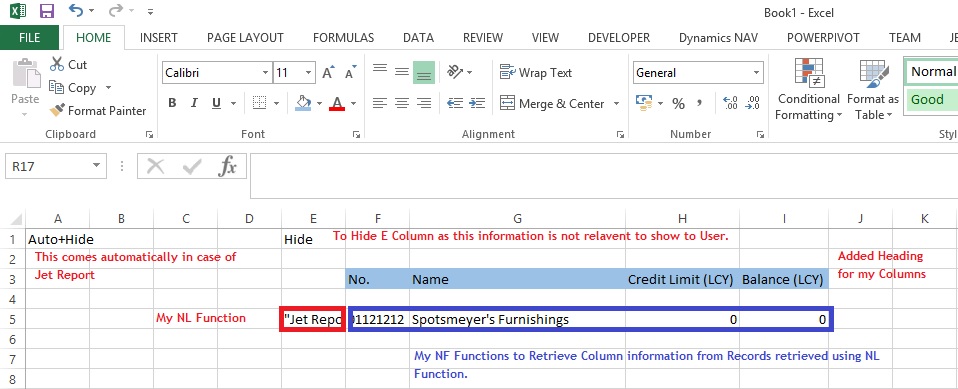Toggle the highlighted Bottom Align icon
The height and width of the screenshot is (389, 958).
point(423,72)
